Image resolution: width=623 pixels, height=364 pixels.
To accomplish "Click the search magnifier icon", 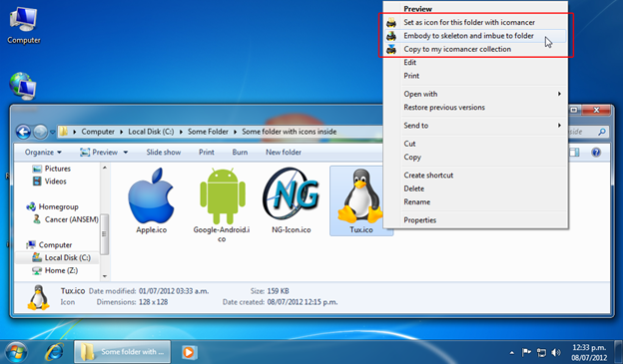I will 602,132.
